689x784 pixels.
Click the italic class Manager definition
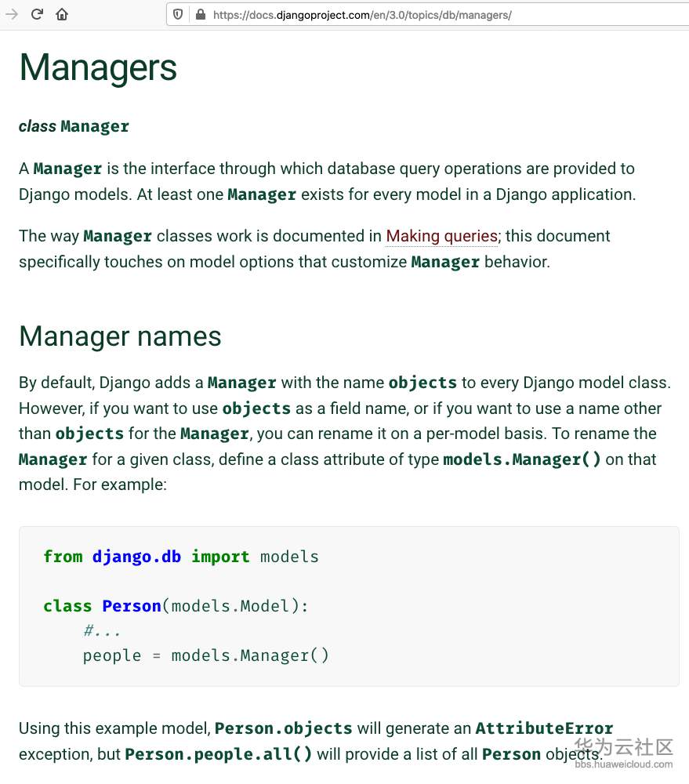pyautogui.click(x=74, y=126)
